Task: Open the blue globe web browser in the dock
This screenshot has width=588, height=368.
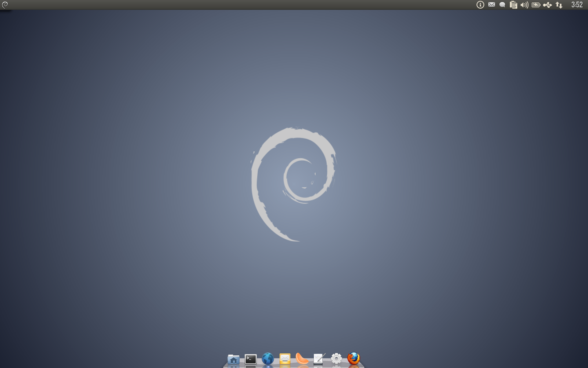Action: click(268, 359)
